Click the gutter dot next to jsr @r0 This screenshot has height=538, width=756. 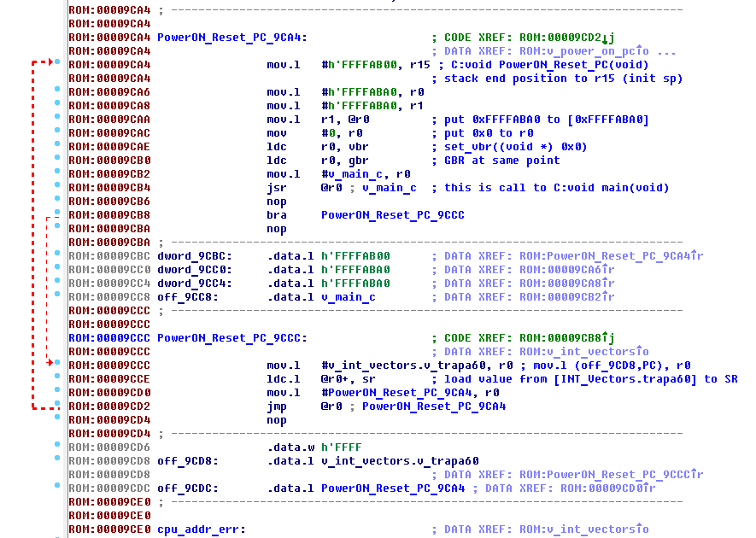point(56,186)
